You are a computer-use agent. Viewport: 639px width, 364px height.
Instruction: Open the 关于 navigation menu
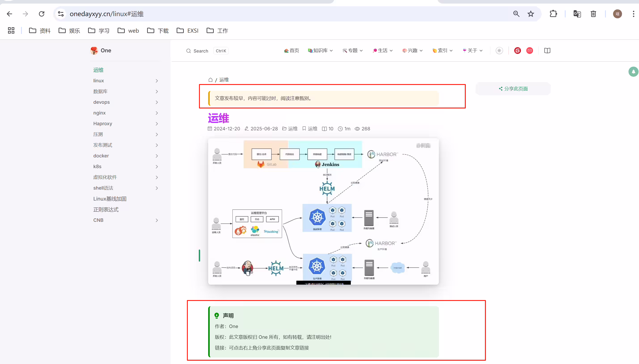pos(472,51)
